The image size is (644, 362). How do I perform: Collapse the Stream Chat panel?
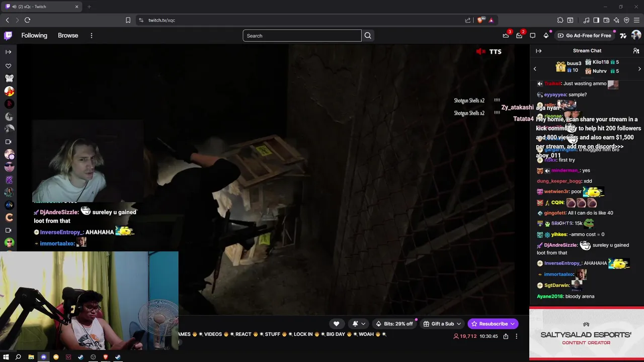[x=538, y=51]
